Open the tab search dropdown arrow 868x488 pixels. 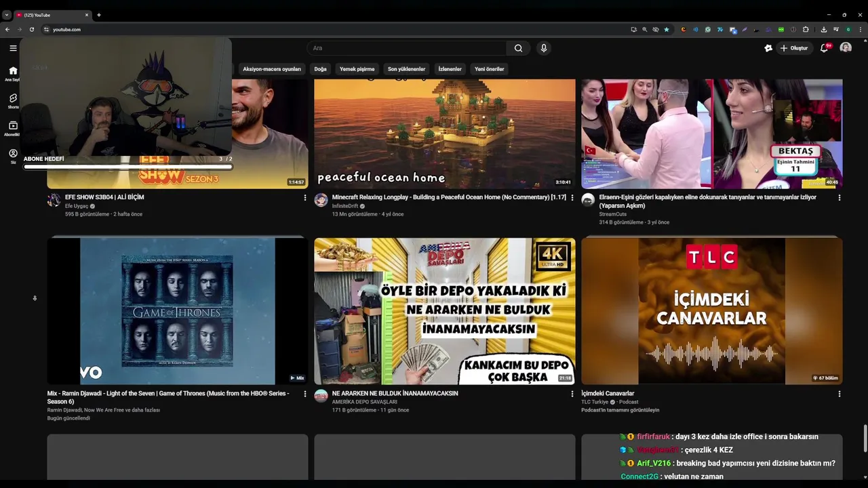tap(7, 15)
